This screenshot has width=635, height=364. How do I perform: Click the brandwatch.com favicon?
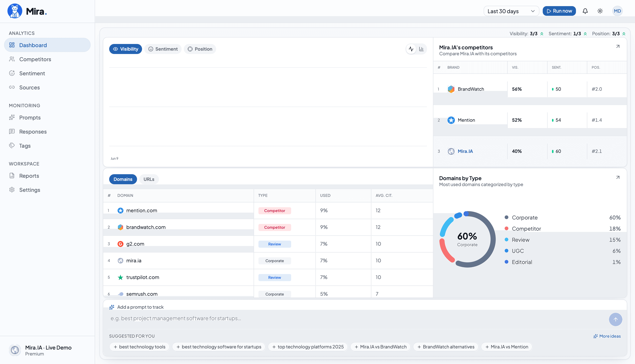point(120,227)
